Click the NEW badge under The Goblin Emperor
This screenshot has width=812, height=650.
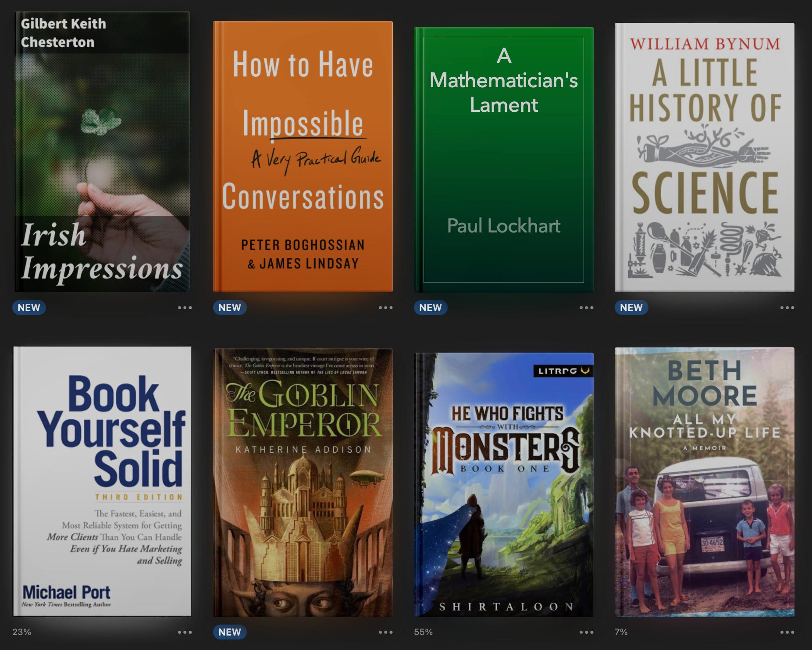point(230,632)
